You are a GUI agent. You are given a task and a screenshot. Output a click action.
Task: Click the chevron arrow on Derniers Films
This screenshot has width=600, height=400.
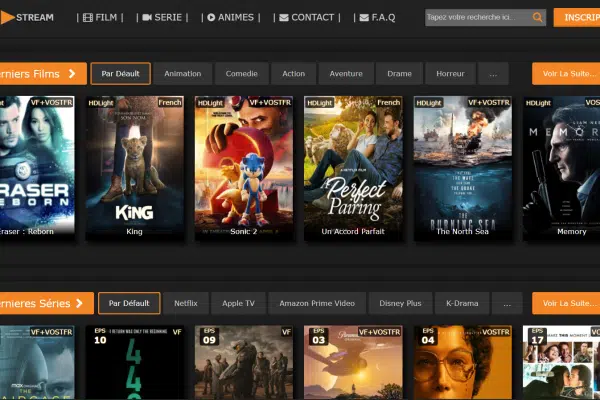(72, 73)
